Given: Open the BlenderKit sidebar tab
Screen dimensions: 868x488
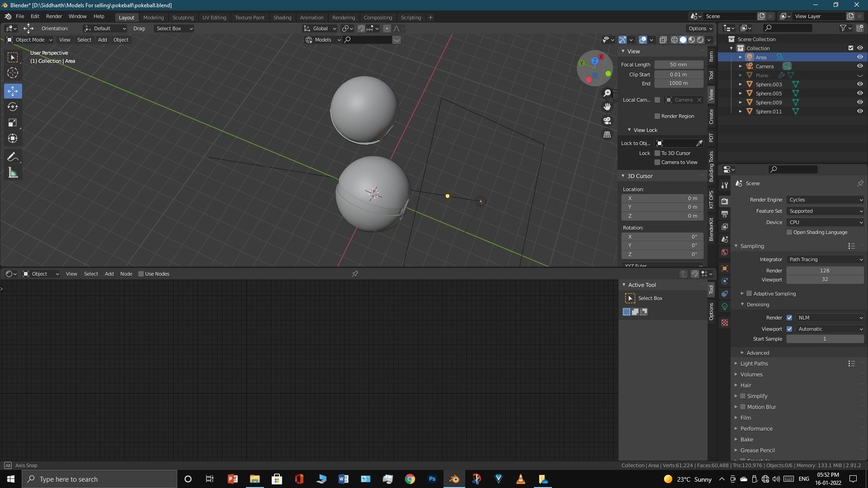Looking at the screenshot, I should 712,229.
